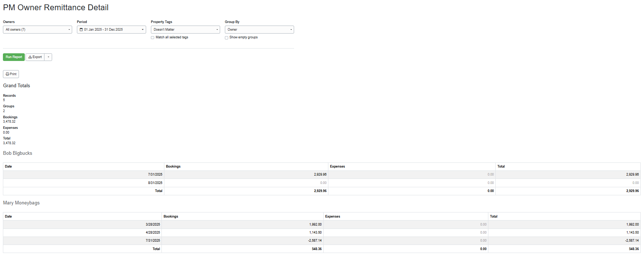Click the calendar icon in Period field
The height and width of the screenshot is (257, 644).
(81, 30)
